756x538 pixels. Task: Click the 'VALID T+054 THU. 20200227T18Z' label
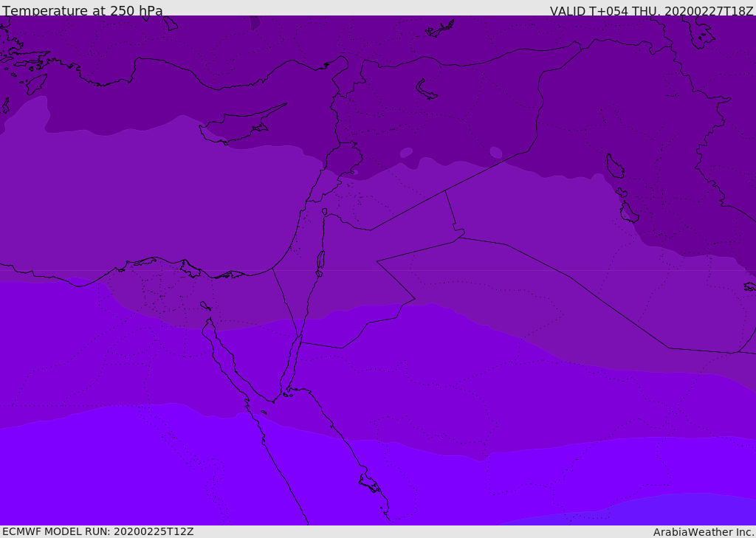pyautogui.click(x=651, y=11)
